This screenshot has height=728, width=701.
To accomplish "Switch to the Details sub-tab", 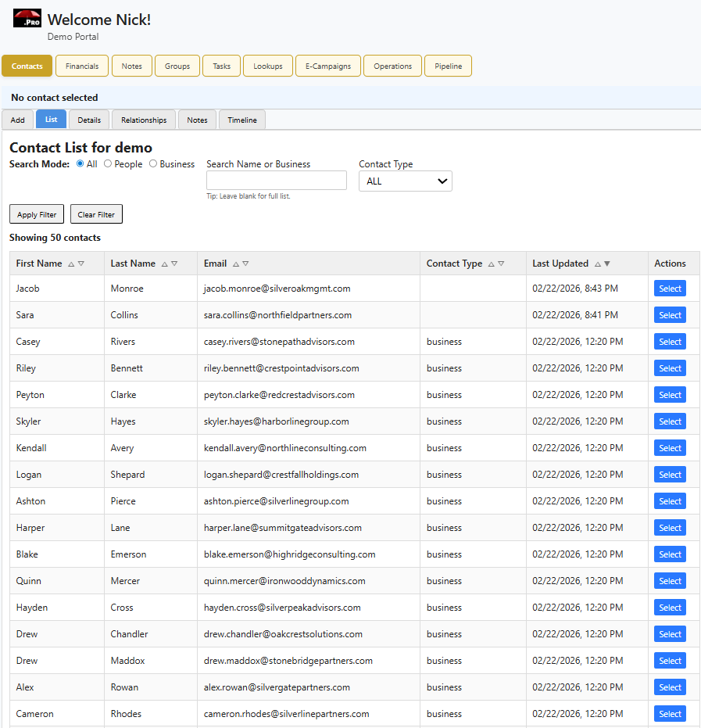I will click(89, 120).
